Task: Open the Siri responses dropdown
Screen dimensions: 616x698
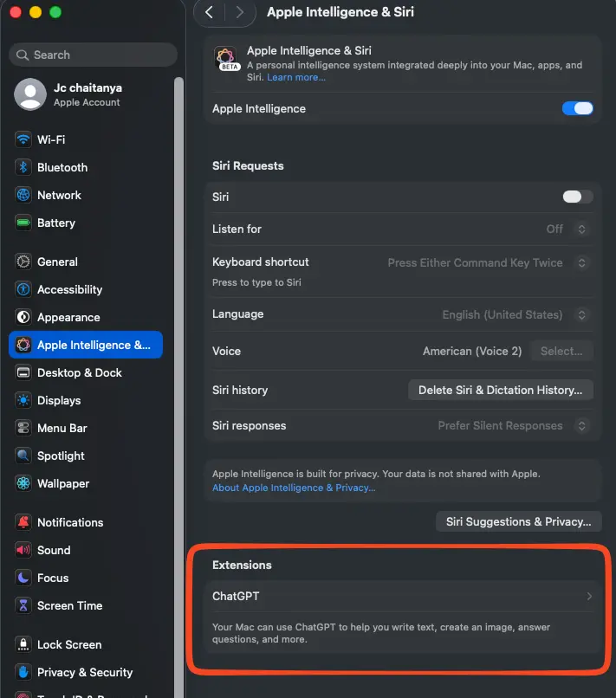Action: tap(581, 425)
